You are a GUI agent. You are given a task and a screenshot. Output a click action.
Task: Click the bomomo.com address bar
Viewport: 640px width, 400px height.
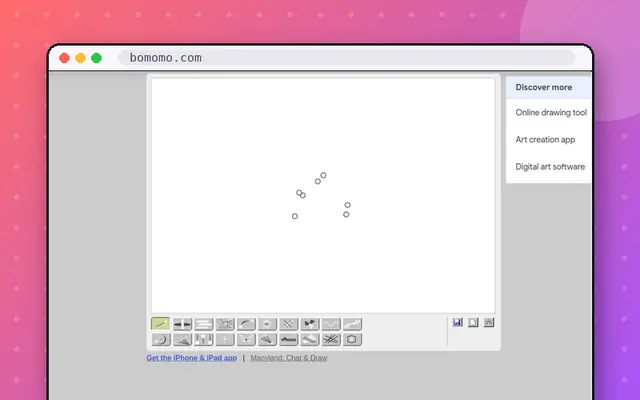[346, 58]
